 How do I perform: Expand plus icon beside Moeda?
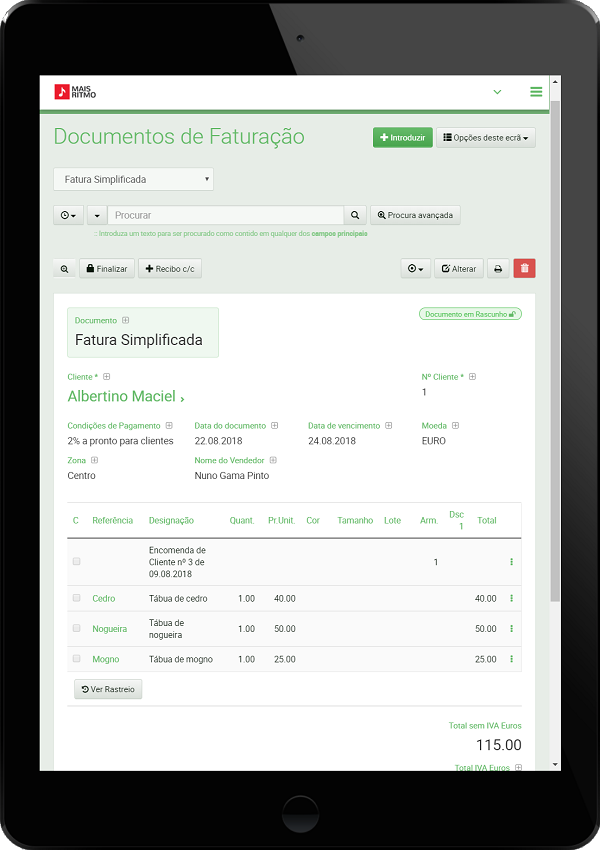[456, 426]
